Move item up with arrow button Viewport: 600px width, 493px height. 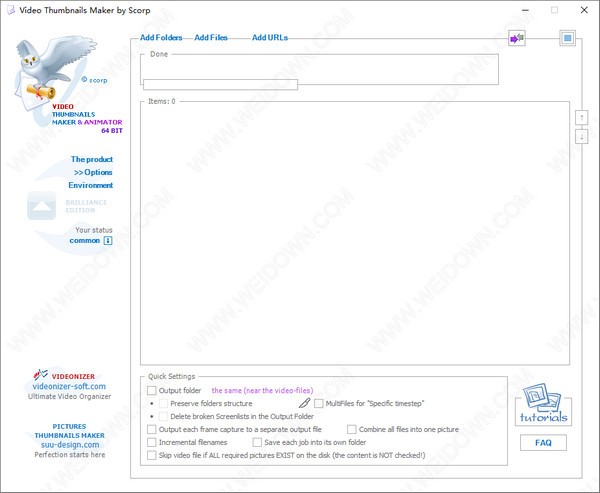coord(582,117)
